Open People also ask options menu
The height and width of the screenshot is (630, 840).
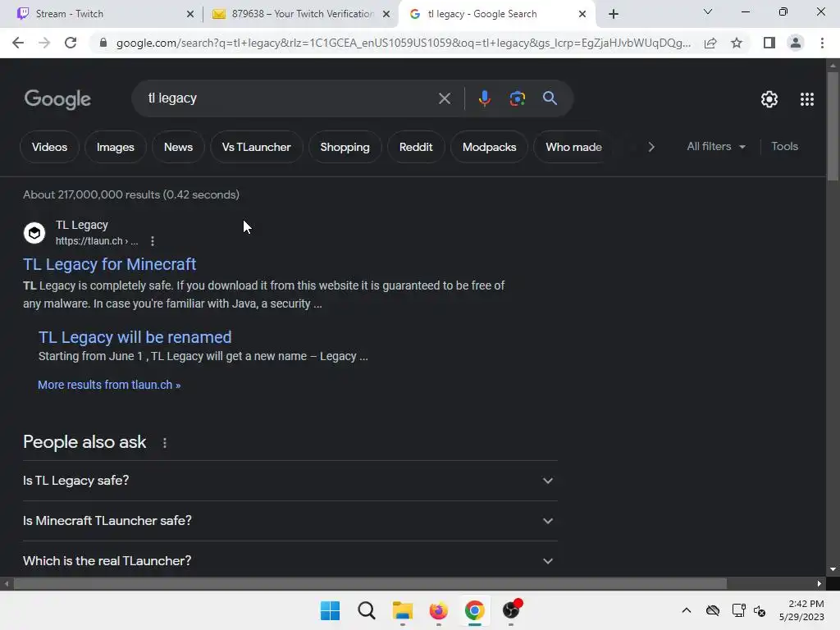click(164, 443)
